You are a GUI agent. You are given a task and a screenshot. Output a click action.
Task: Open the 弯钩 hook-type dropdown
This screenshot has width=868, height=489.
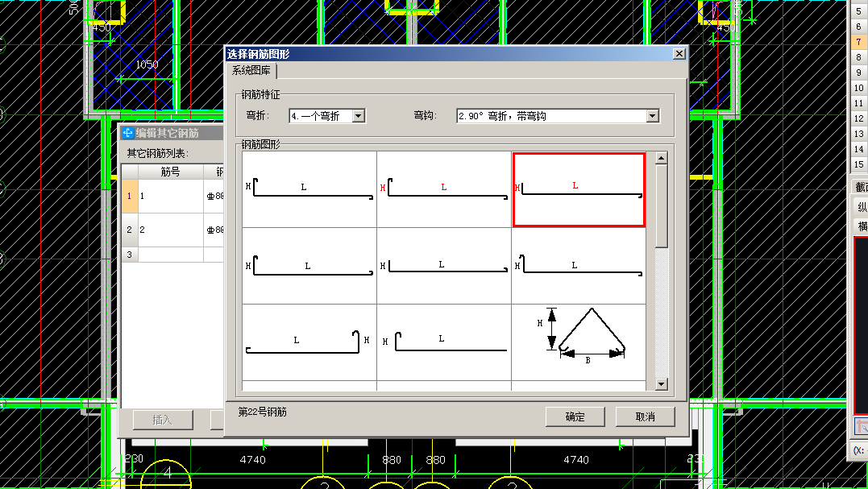click(653, 116)
